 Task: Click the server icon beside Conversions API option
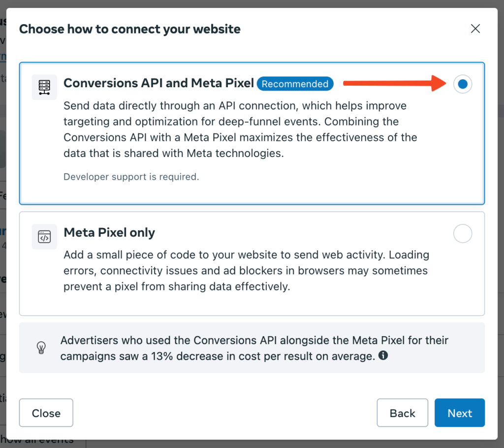[44, 87]
